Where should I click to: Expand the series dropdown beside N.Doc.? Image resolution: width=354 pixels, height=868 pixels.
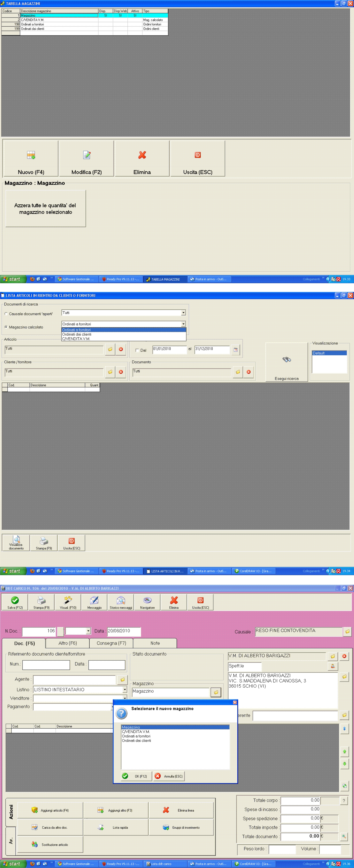pyautogui.click(x=88, y=631)
